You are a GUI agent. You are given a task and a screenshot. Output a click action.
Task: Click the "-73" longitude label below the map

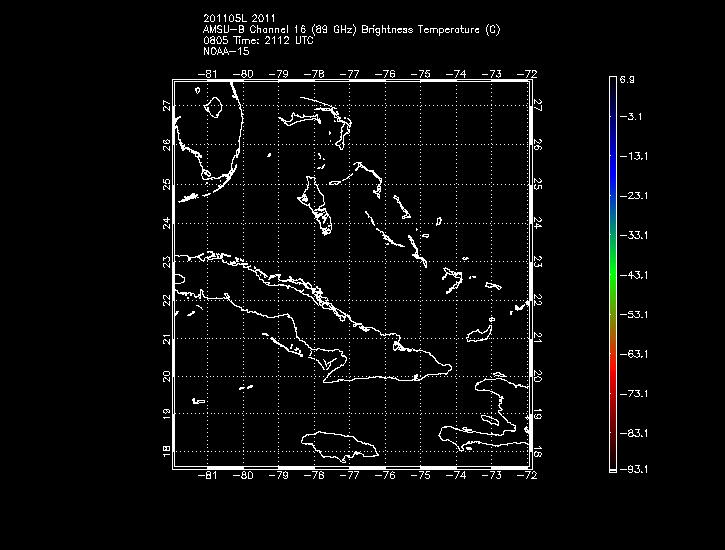[492, 475]
